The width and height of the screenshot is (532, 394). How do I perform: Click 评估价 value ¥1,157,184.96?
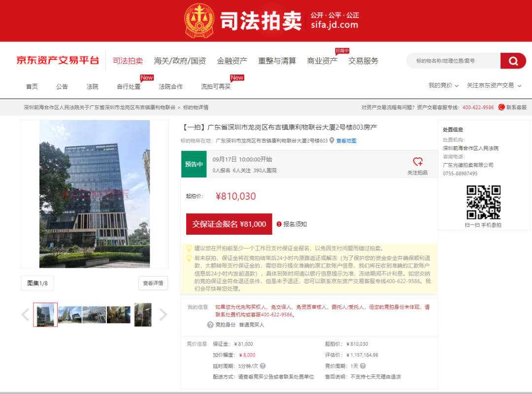(363, 355)
